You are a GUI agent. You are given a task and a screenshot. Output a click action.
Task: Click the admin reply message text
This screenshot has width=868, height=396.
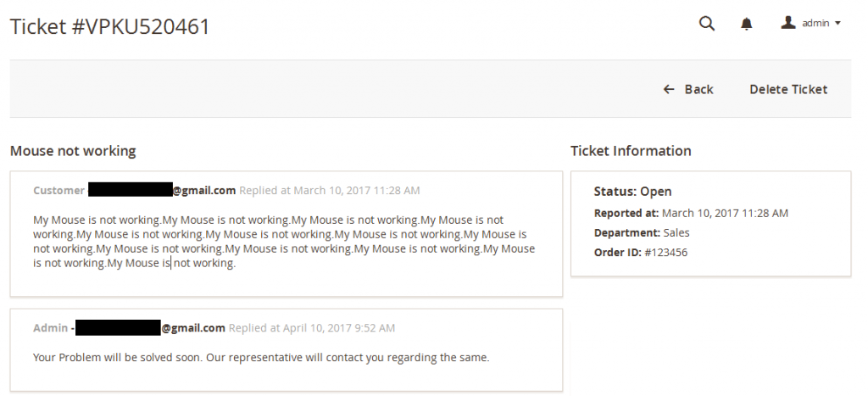(x=261, y=357)
